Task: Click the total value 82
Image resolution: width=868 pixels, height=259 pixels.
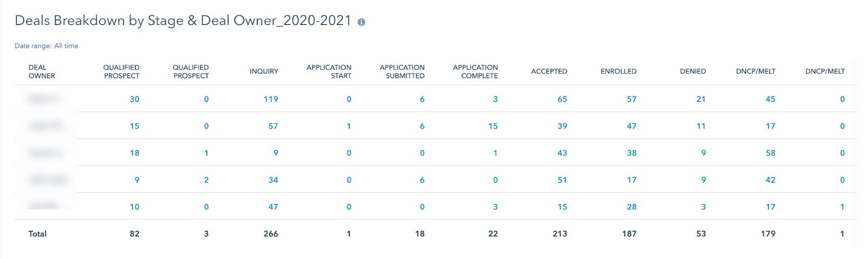Action: pos(135,234)
